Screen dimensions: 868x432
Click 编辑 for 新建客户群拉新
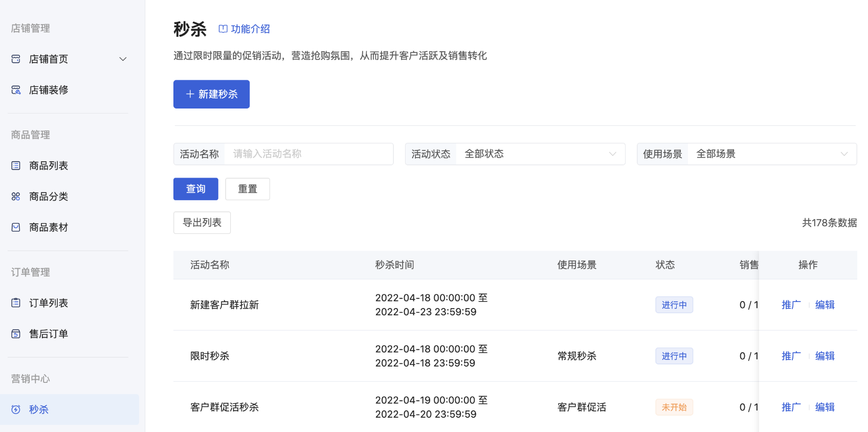pos(825,305)
